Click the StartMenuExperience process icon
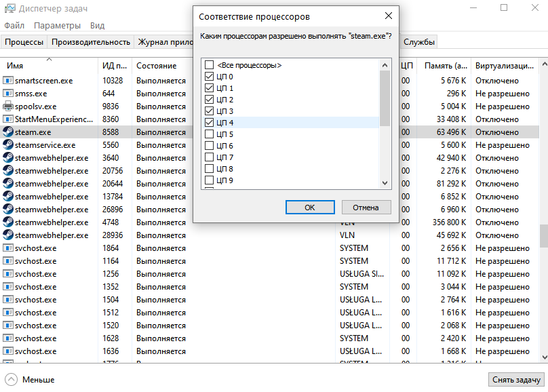The image size is (548, 392). point(8,119)
